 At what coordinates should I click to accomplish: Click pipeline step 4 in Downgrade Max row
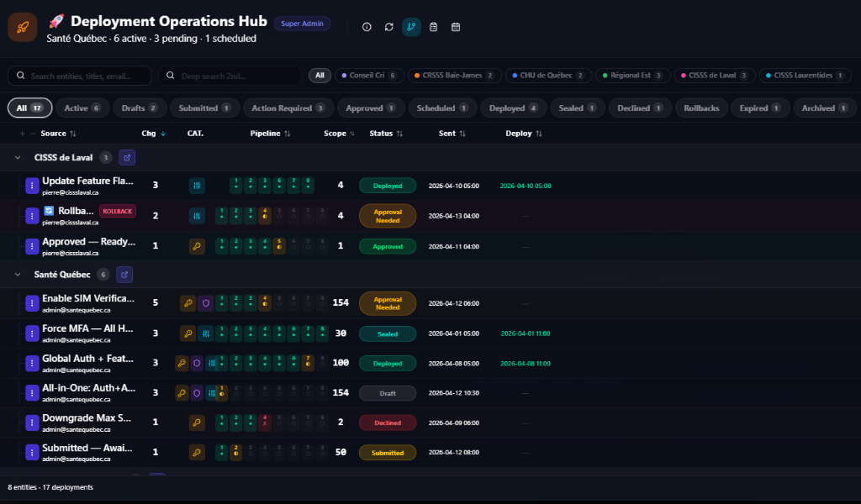pos(265,423)
